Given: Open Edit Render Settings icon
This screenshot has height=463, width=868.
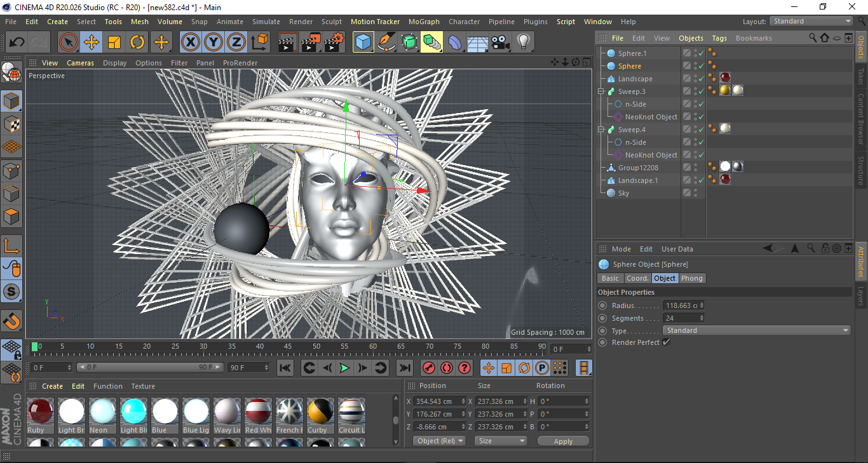Looking at the screenshot, I should (x=334, y=43).
